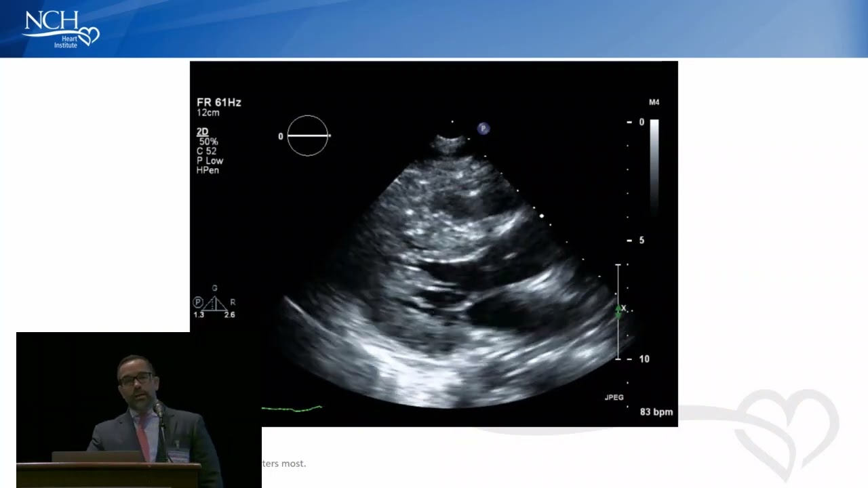Select the M4 transducer label
The height and width of the screenshot is (488, 868).
pyautogui.click(x=654, y=102)
